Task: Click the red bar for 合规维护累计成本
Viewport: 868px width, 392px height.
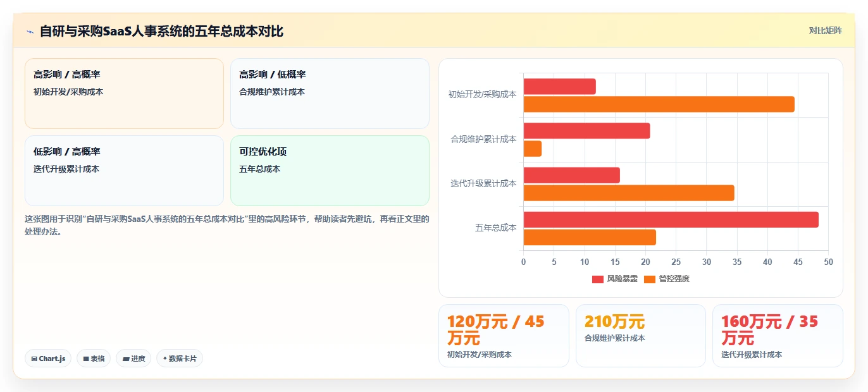Action: pos(586,131)
